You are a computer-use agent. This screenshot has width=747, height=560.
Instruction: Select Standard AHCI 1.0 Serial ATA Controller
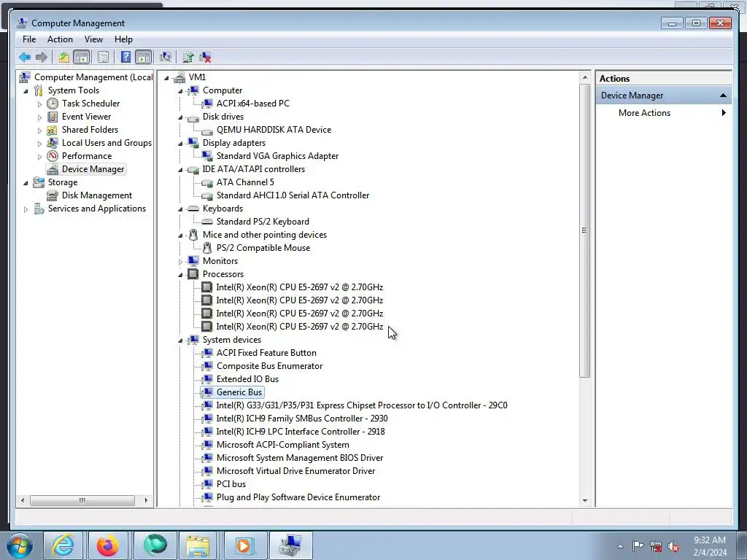(293, 195)
